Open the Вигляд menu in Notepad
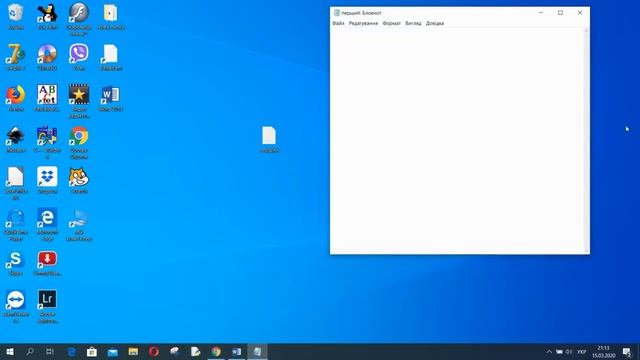This screenshot has width=640, height=360. tap(413, 23)
